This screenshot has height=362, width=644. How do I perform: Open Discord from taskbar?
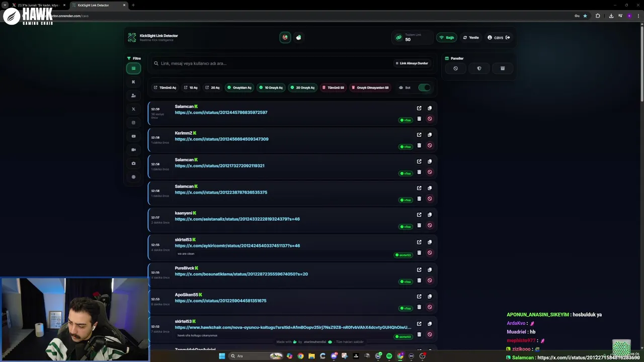(334, 356)
